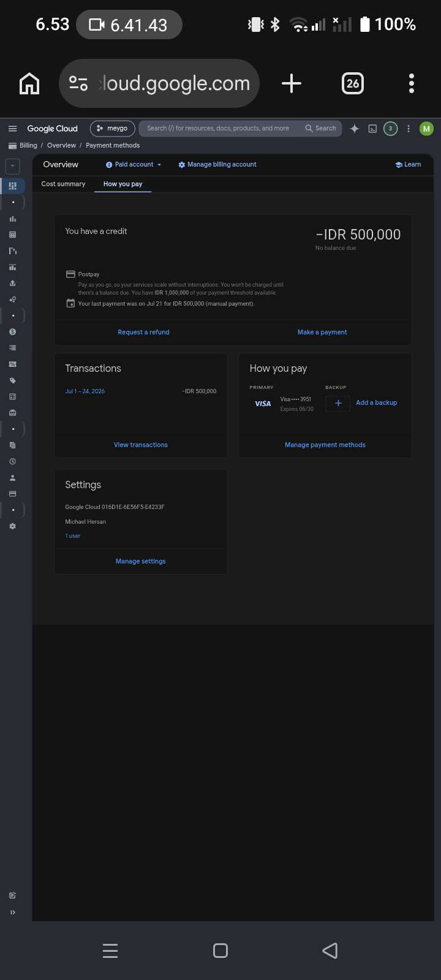Click the Search button in the header
This screenshot has width=441, height=980.
pyautogui.click(x=321, y=129)
